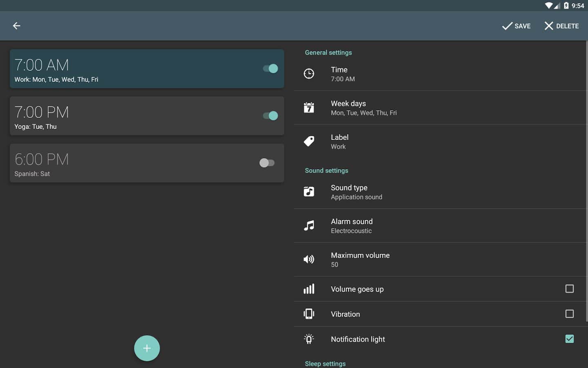Enable the Vibration checkbox
Image resolution: width=588 pixels, height=368 pixels.
[x=569, y=314]
